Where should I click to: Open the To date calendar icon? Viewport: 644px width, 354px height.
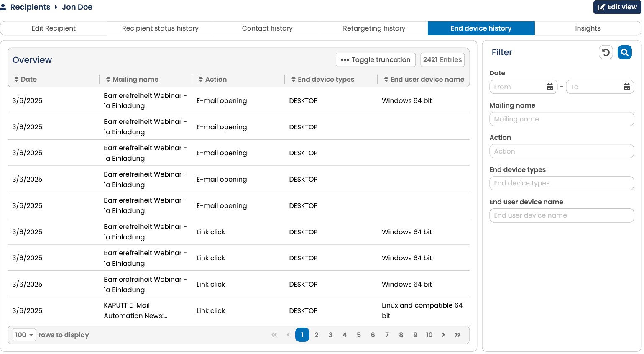(626, 87)
